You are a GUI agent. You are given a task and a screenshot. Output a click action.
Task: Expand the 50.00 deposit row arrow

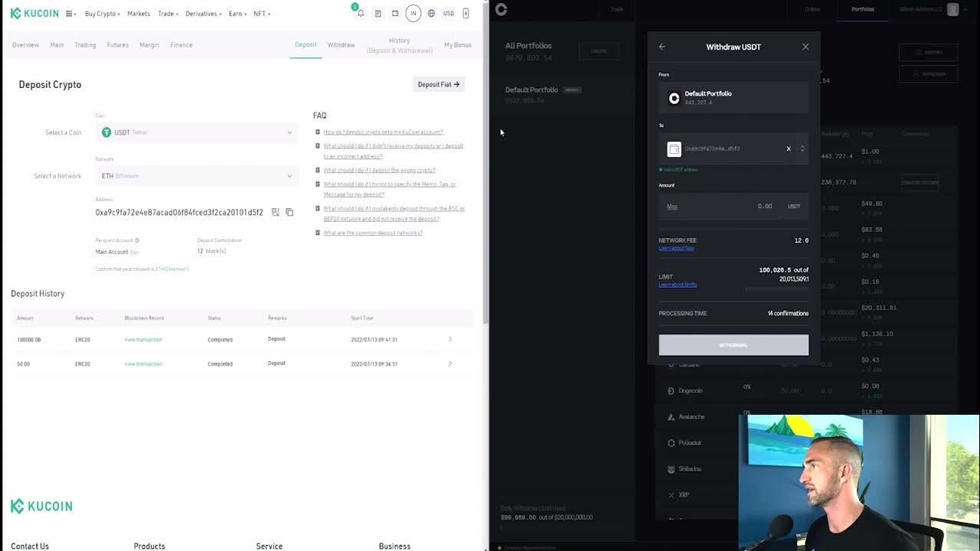(450, 364)
